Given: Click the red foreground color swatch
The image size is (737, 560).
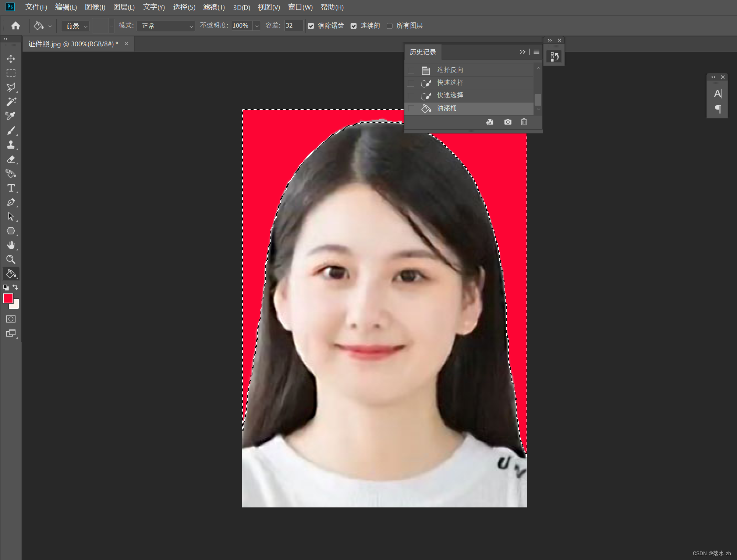Looking at the screenshot, I should 8,298.
